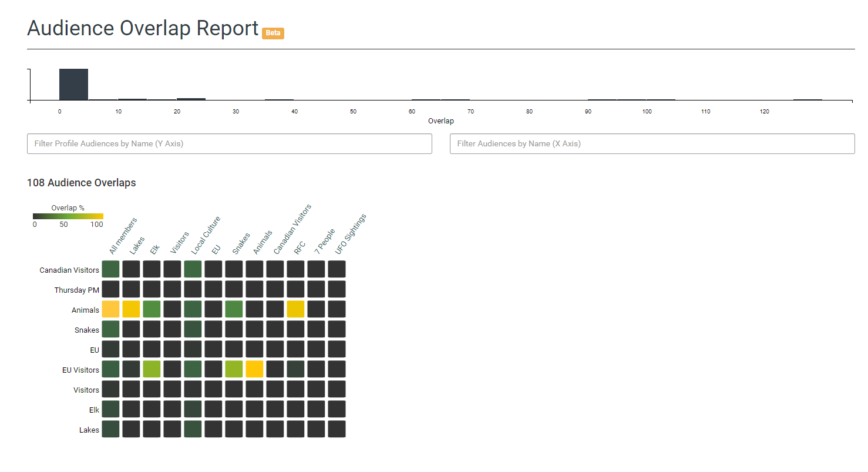This screenshot has height=472, width=868.
Task: Click the Lakes row, All members column cell
Action: pos(110,429)
